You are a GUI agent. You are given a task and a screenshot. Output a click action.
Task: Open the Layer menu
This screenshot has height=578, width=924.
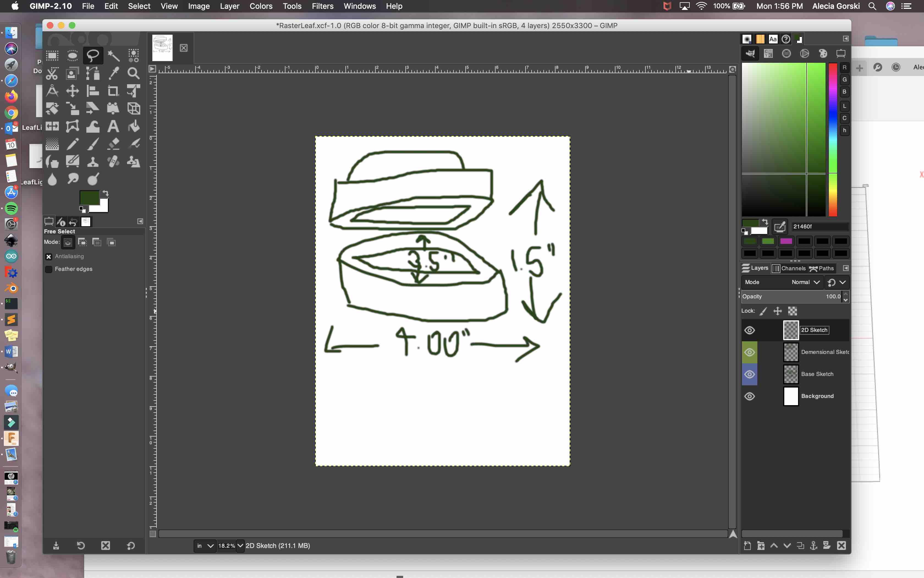tap(229, 6)
